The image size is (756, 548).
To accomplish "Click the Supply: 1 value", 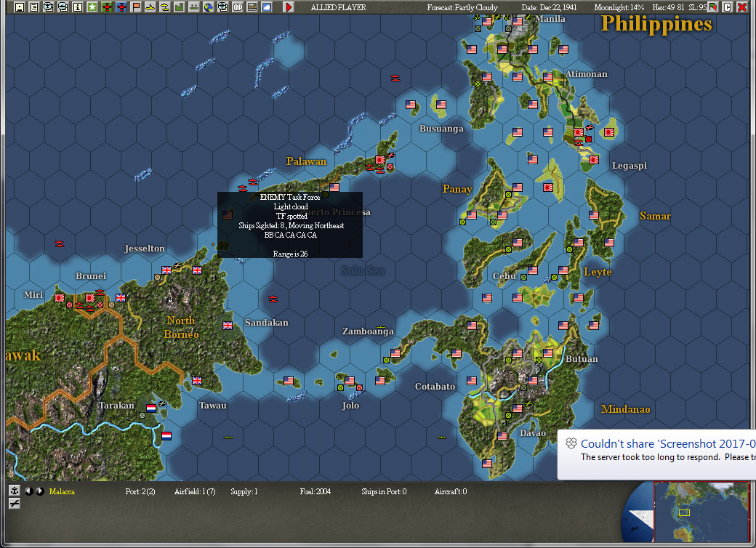I will click(244, 491).
